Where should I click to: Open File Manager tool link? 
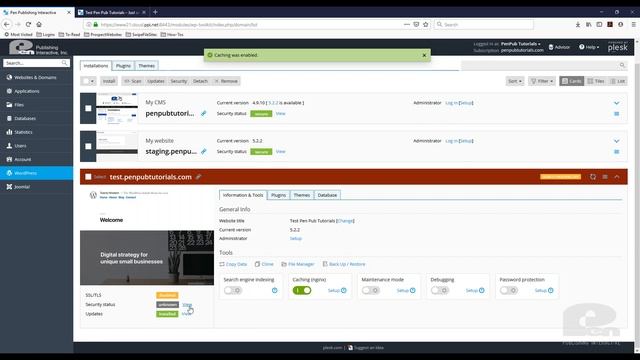pyautogui.click(x=298, y=264)
